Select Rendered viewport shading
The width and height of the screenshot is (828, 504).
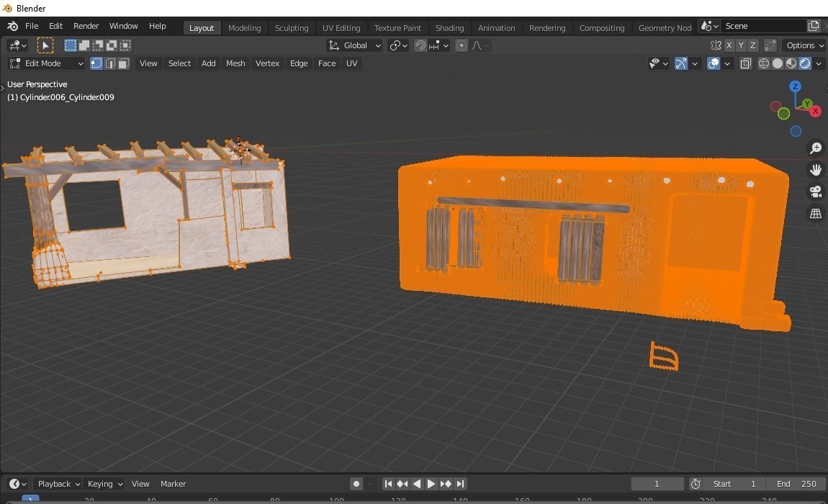805,63
